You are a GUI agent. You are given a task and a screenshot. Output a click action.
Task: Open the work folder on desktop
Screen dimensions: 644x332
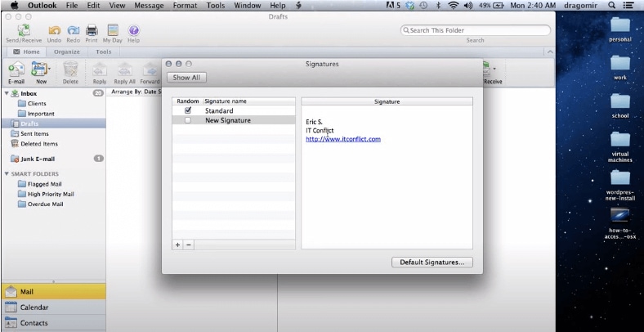tap(620, 63)
